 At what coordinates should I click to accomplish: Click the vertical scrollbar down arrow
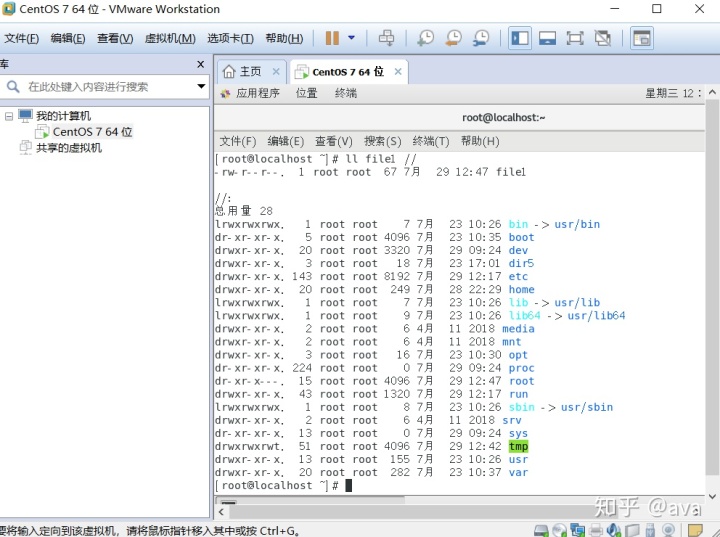[712, 497]
